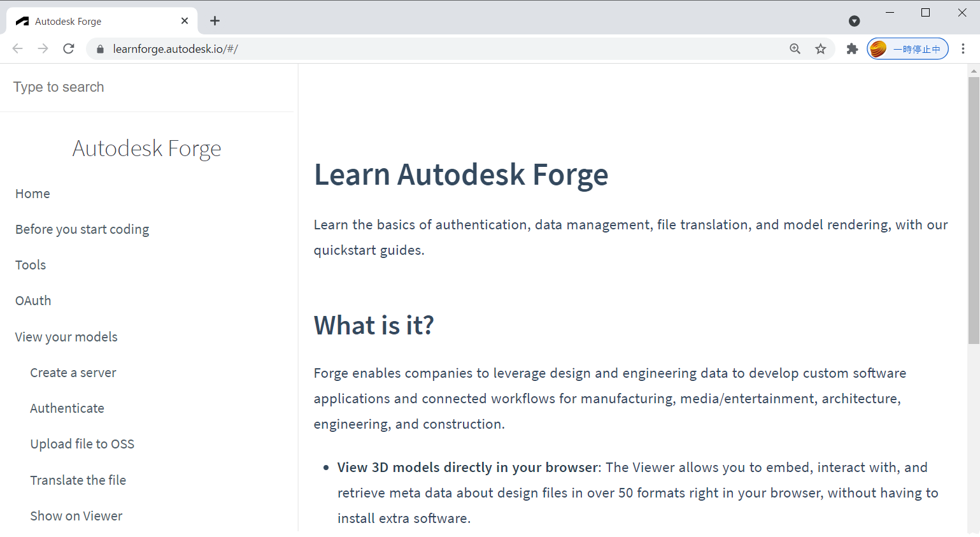Select the Autodesk Forge browser tab
The height and width of the screenshot is (537, 980).
coord(102,21)
